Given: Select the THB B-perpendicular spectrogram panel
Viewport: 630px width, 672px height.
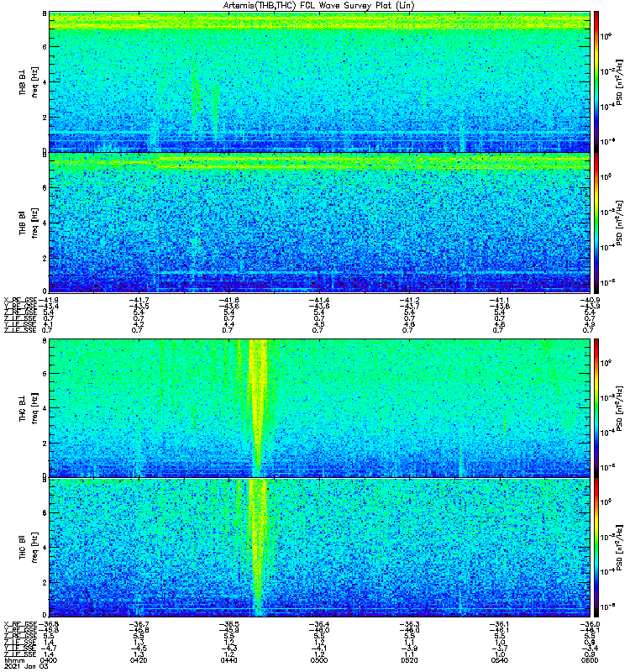Looking at the screenshot, I should 319,81.
